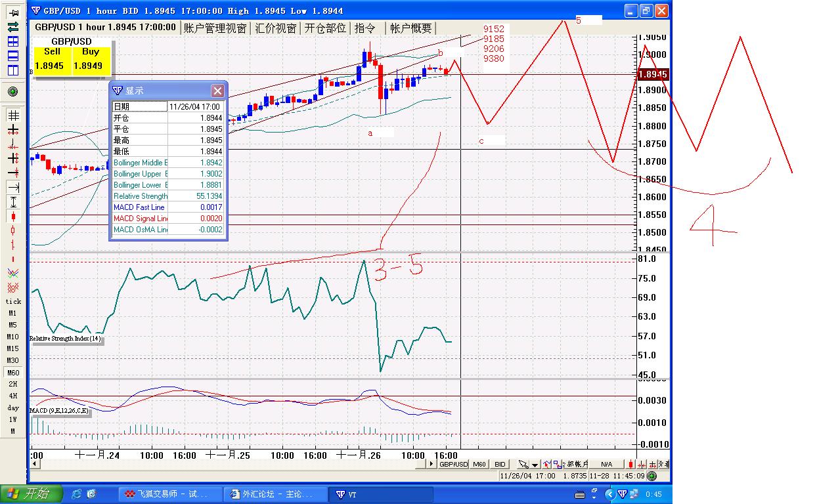Click the pushpin icon in left toolbar
Screen dimensions: 817x504
coord(13,12)
